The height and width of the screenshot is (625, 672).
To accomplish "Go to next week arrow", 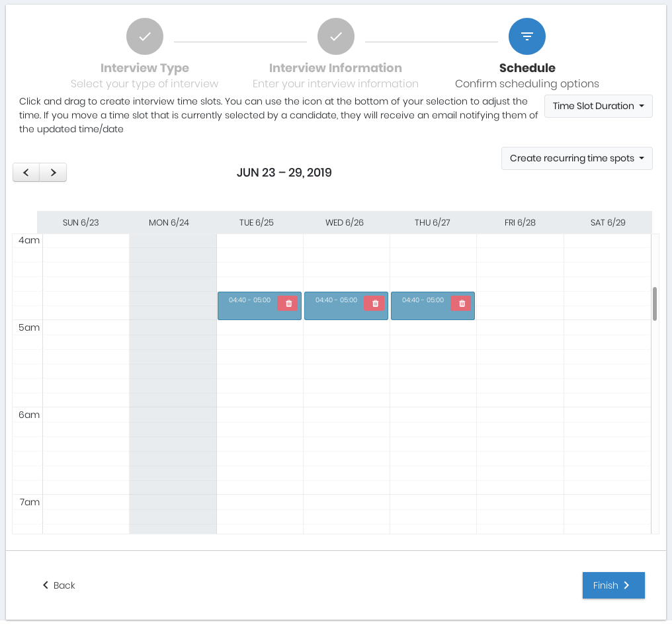I will pyautogui.click(x=54, y=173).
